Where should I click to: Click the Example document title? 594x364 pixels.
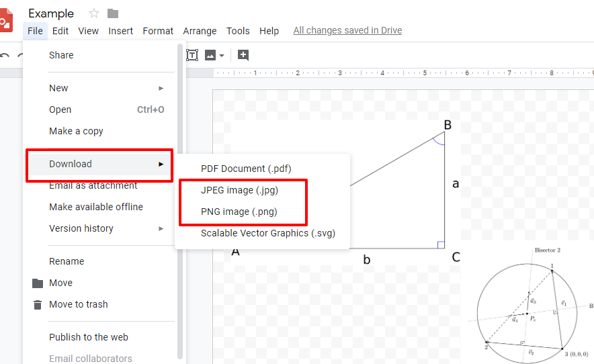(x=51, y=13)
